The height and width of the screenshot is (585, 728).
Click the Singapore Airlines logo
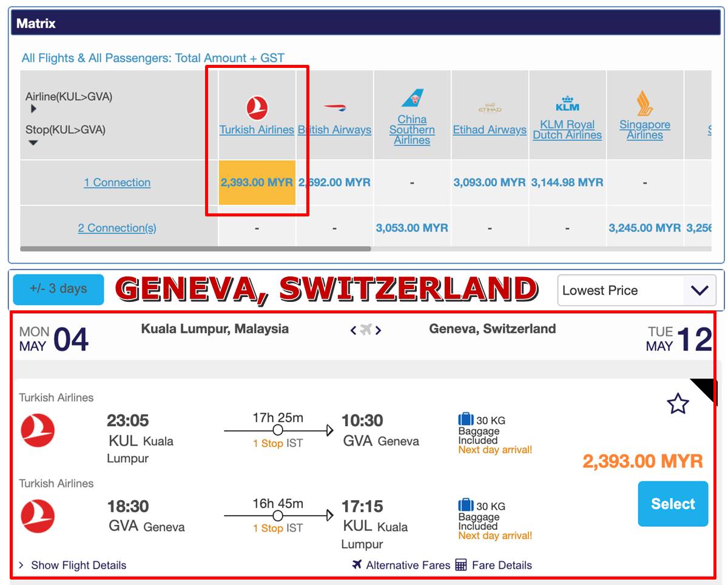point(645,103)
